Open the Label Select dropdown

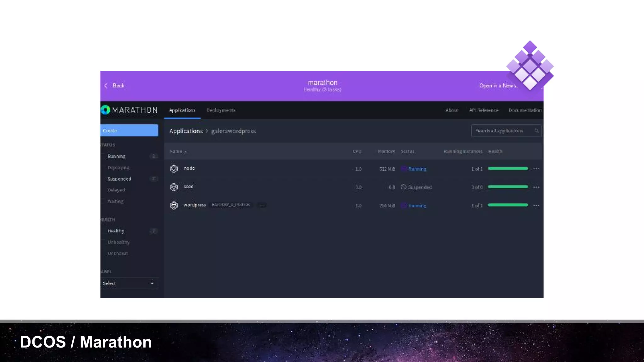click(129, 283)
